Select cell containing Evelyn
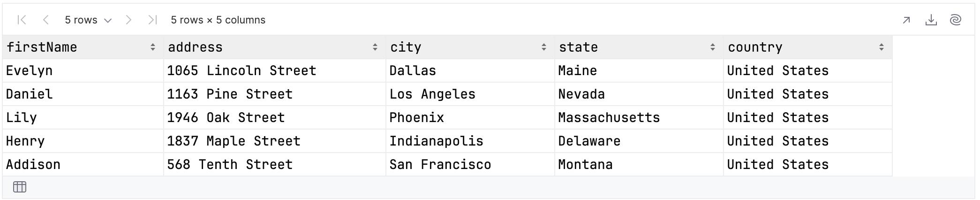 tap(83, 70)
